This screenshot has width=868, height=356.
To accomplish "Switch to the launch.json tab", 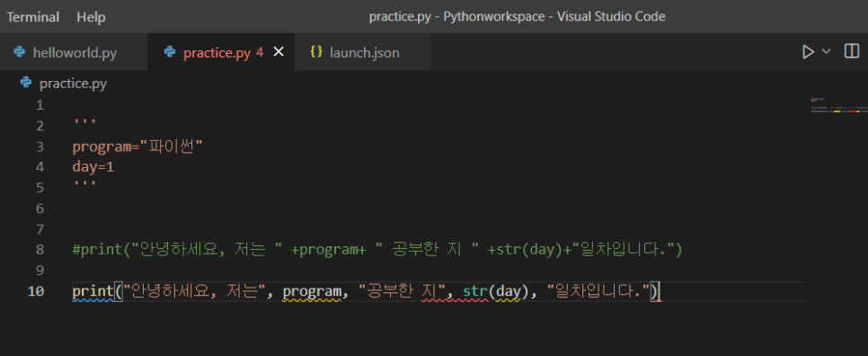I will pos(363,52).
